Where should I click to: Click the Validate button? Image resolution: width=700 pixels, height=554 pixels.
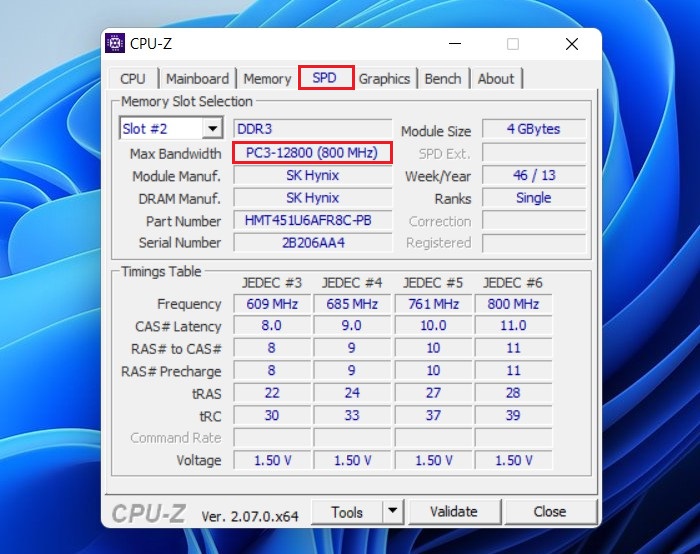[x=454, y=512]
